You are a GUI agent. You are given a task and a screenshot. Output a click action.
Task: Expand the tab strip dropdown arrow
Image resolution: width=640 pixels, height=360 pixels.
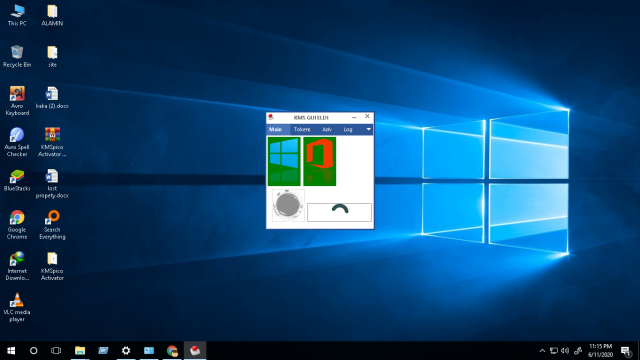(x=368, y=129)
